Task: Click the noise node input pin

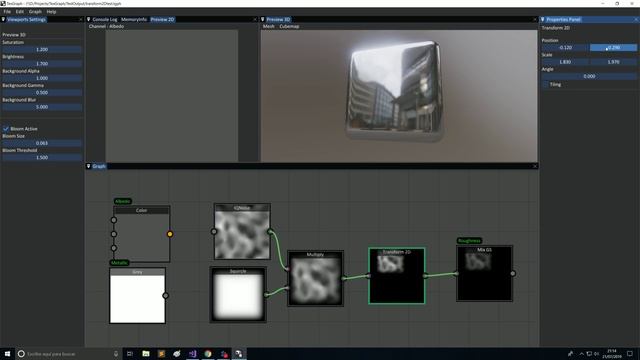Action: pos(214,231)
